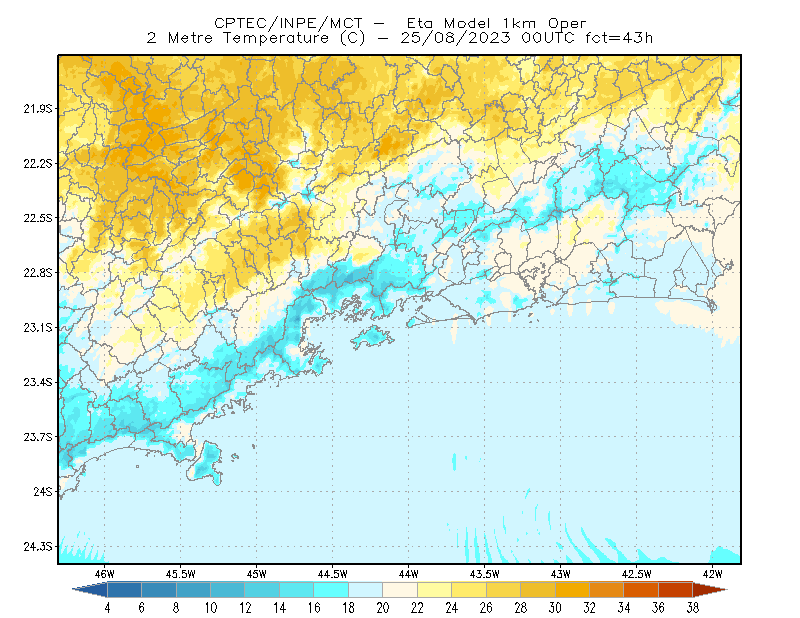Click the 45W longitude label

click(257, 574)
